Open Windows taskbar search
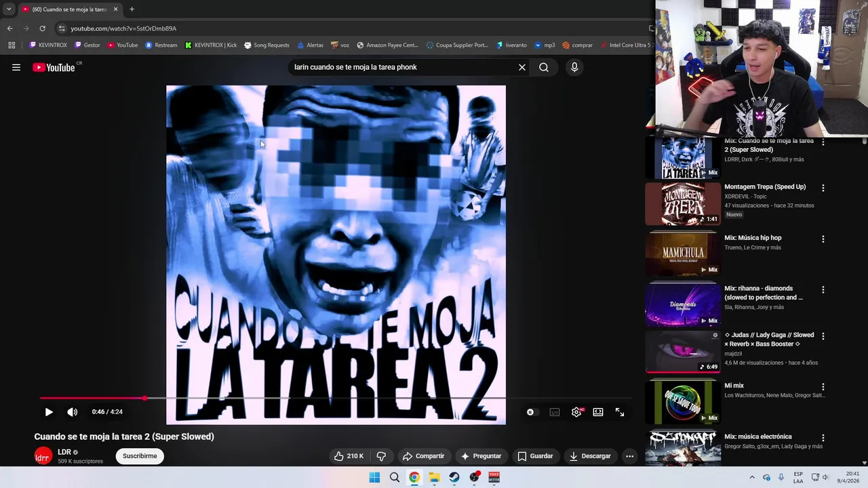This screenshot has width=868, height=488. [395, 477]
